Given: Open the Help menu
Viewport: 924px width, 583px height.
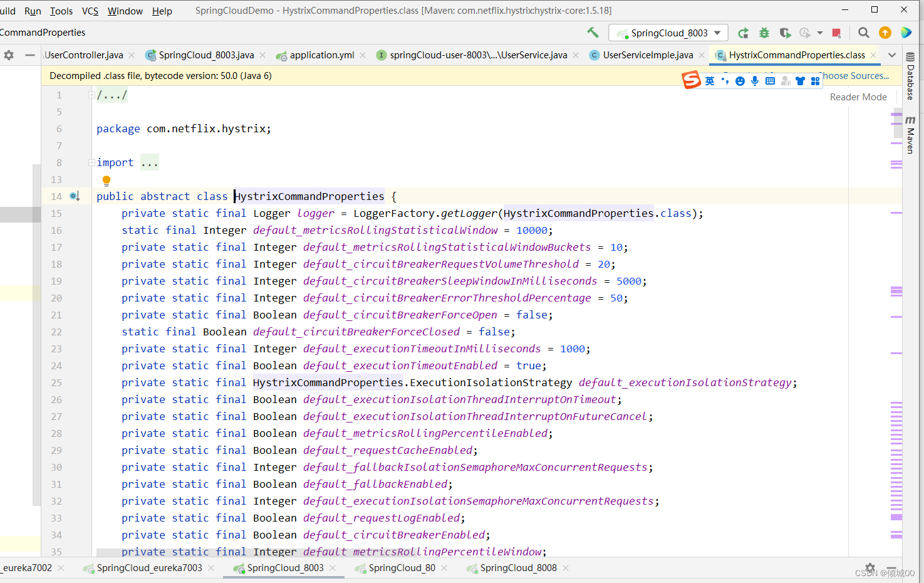Looking at the screenshot, I should coord(162,11).
